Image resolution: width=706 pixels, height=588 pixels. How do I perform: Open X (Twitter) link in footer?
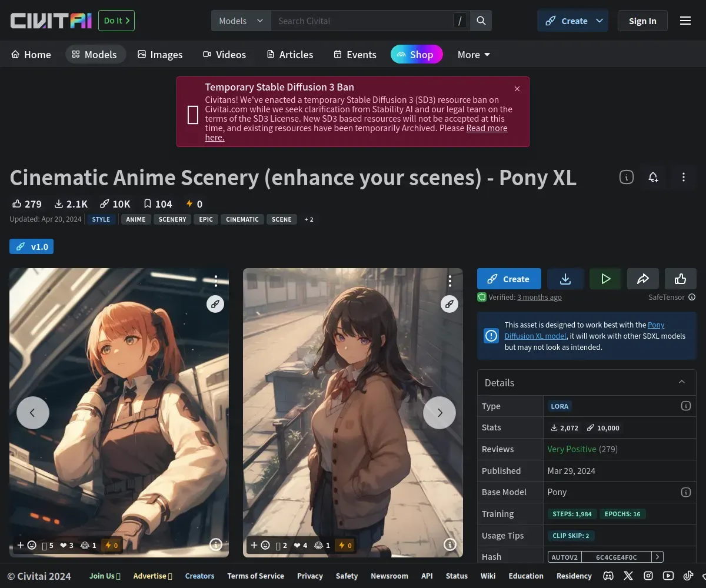[628, 576]
